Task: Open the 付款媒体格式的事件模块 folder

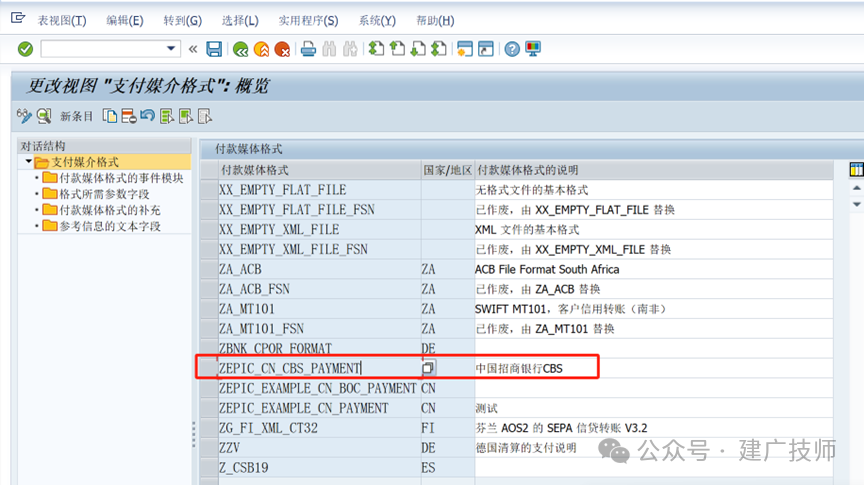Action: (x=113, y=177)
